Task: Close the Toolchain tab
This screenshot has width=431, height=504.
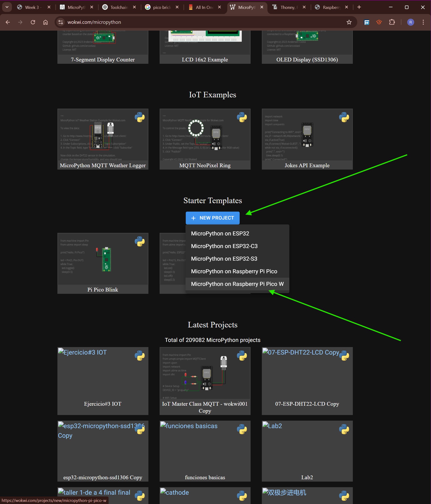Action: [x=134, y=7]
